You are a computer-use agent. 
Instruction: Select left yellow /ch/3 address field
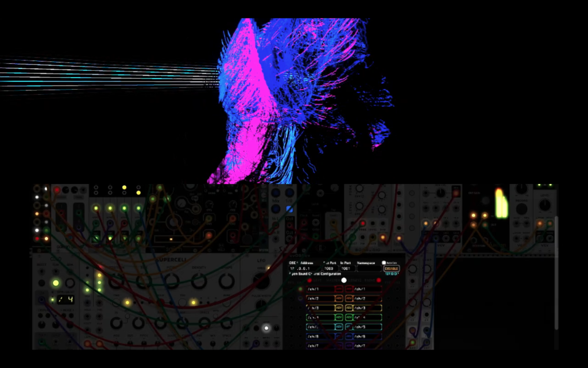[x=320, y=308]
